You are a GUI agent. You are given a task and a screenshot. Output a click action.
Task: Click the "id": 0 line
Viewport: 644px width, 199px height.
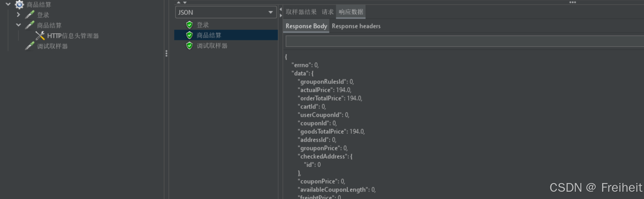point(312,164)
